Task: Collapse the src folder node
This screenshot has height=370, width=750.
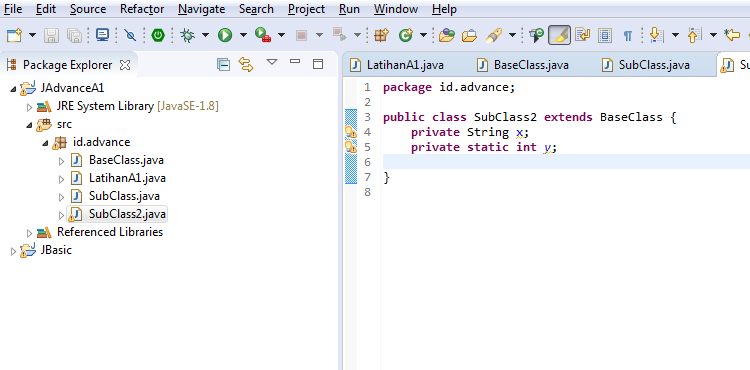Action: (x=29, y=125)
